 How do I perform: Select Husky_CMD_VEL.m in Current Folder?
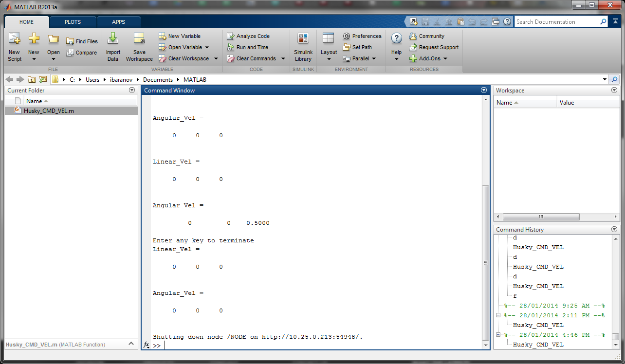pos(49,110)
